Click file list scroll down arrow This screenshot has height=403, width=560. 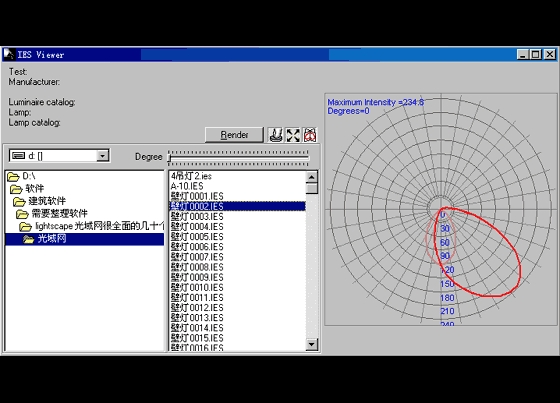(x=312, y=344)
